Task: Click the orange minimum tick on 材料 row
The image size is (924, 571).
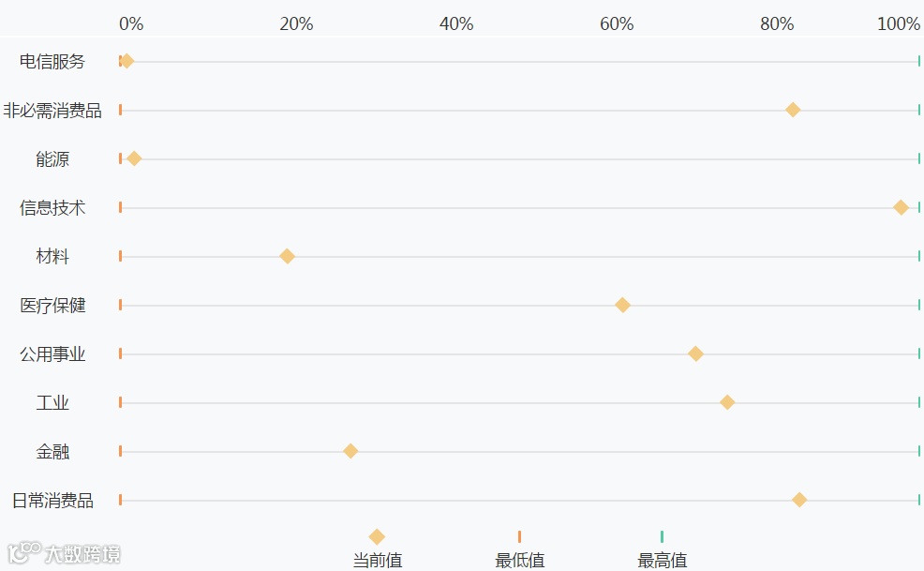Action: pyautogui.click(x=120, y=256)
